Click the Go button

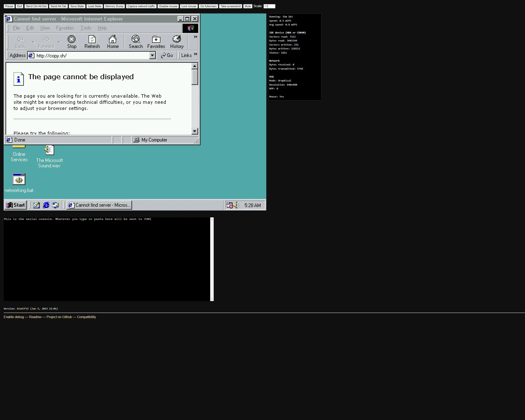[x=167, y=55]
